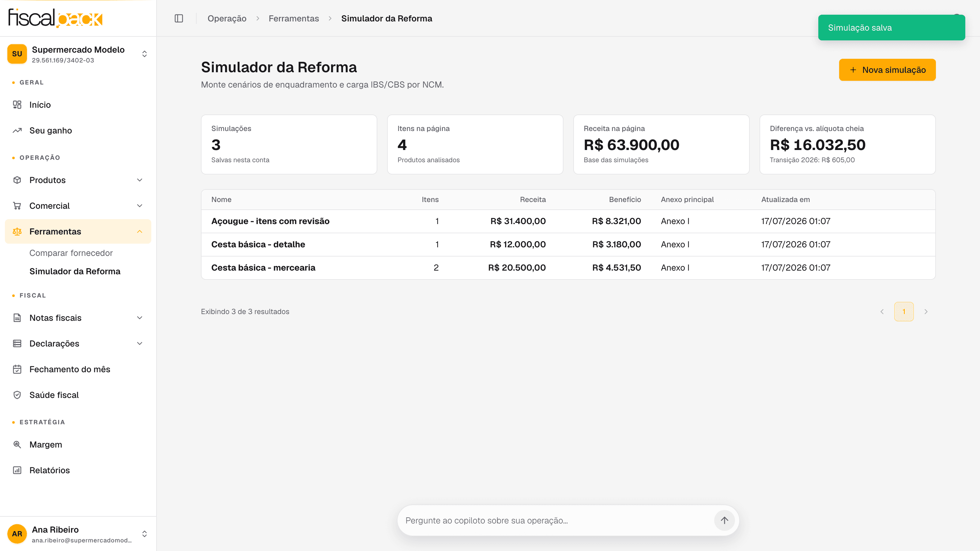Image resolution: width=980 pixels, height=551 pixels.
Task: Click the Atualizada em column header
Action: coord(785,200)
